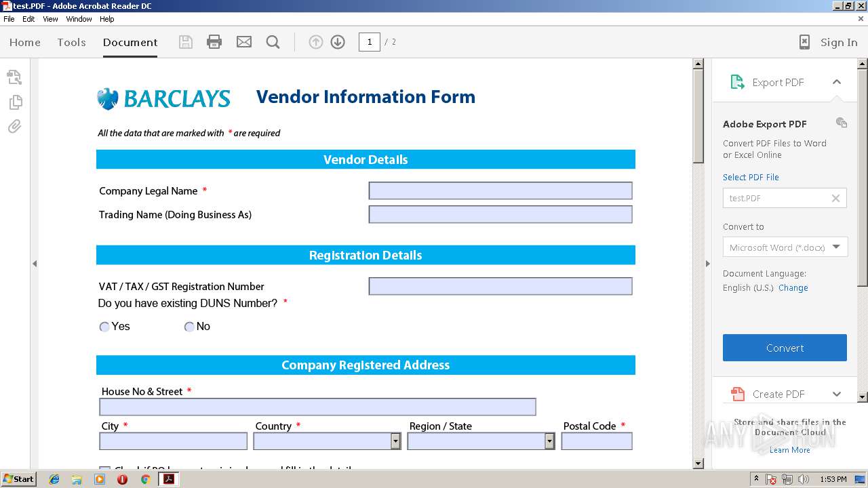Screen dimensions: 868x488
Task: Click the volume speaker tray icon
Action: [x=804, y=479]
